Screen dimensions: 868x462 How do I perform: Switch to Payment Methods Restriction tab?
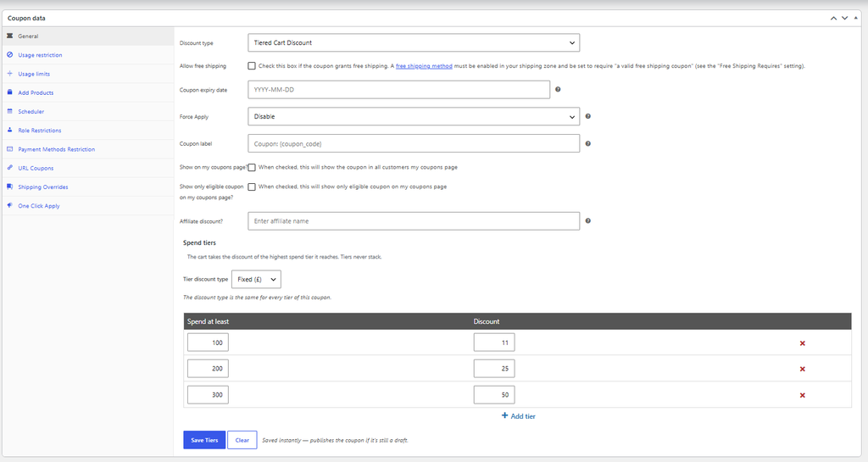88,149
